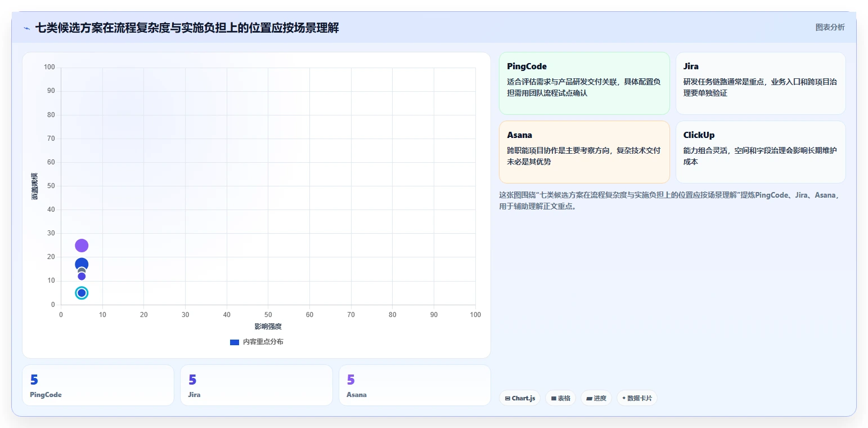
Task: Click the Jira stat card showing 5
Action: [257, 385]
